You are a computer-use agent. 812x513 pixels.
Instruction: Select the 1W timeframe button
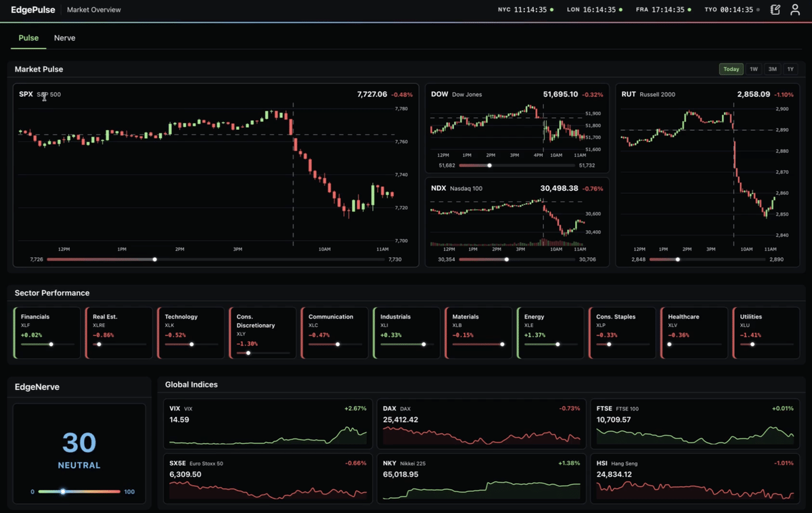[754, 69]
